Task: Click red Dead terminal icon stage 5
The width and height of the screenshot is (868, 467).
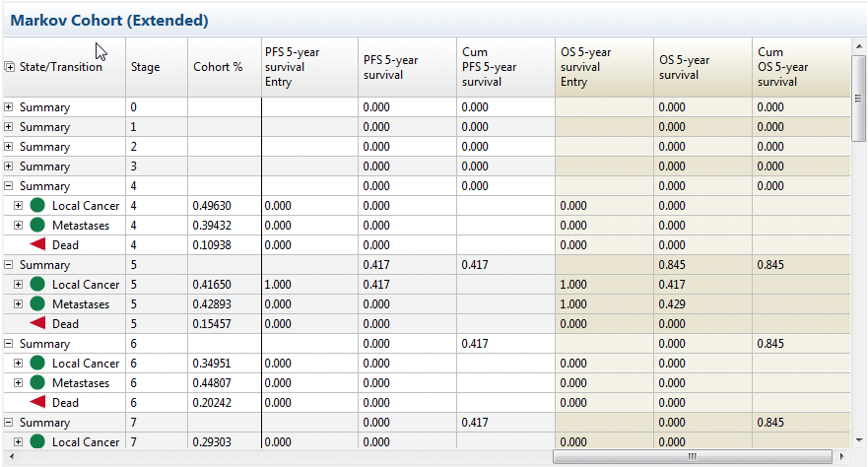Action: pyautogui.click(x=37, y=324)
